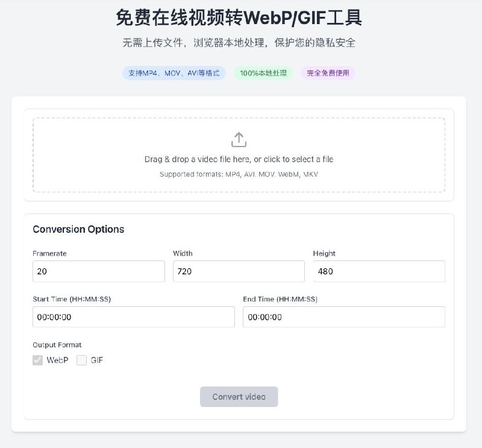The height and width of the screenshot is (448, 482).
Task: Select the Start Time input field
Action: pyautogui.click(x=134, y=317)
